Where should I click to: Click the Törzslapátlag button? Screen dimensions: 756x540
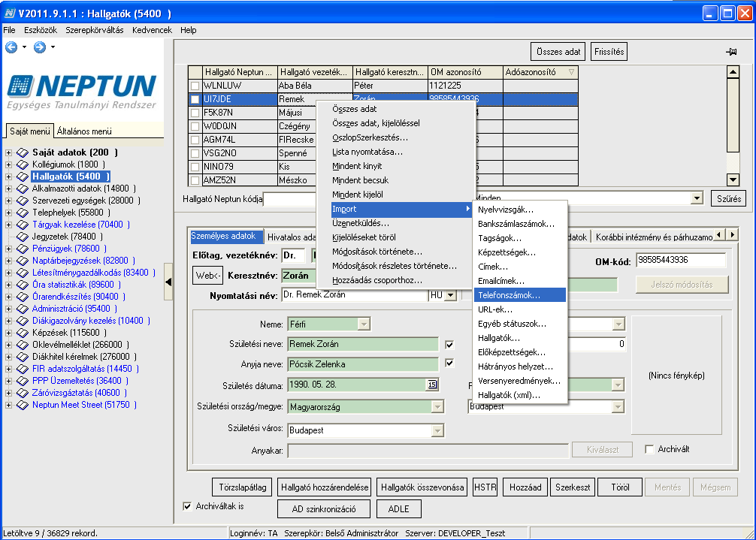pos(243,487)
